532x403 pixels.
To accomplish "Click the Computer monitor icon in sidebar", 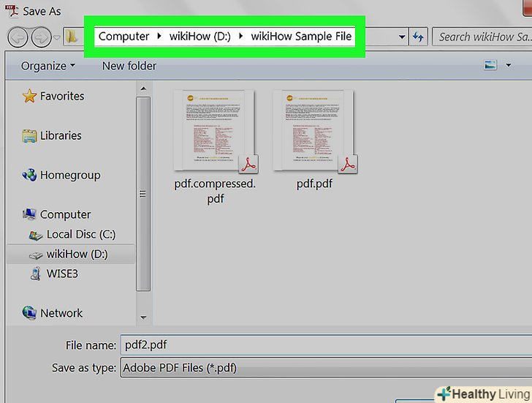I will pos(29,214).
